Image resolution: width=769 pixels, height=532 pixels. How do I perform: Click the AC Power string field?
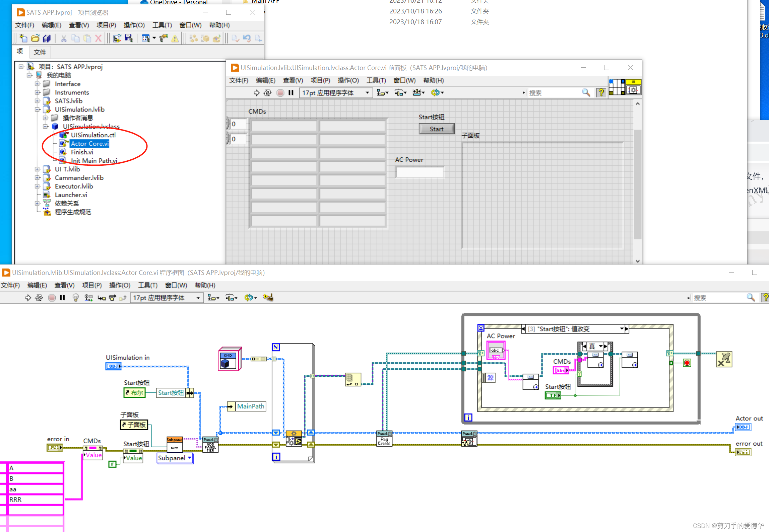click(420, 172)
